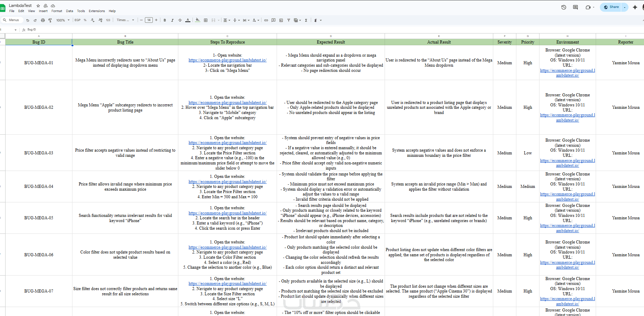
Task: Select the Bug ID header cell
Action: coord(39,42)
